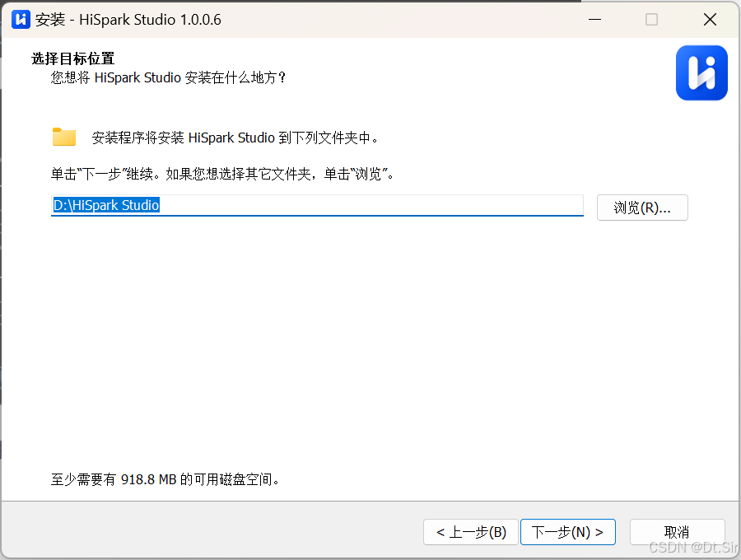
Task: Select the highlighted installation path text
Action: pyautogui.click(x=105, y=206)
